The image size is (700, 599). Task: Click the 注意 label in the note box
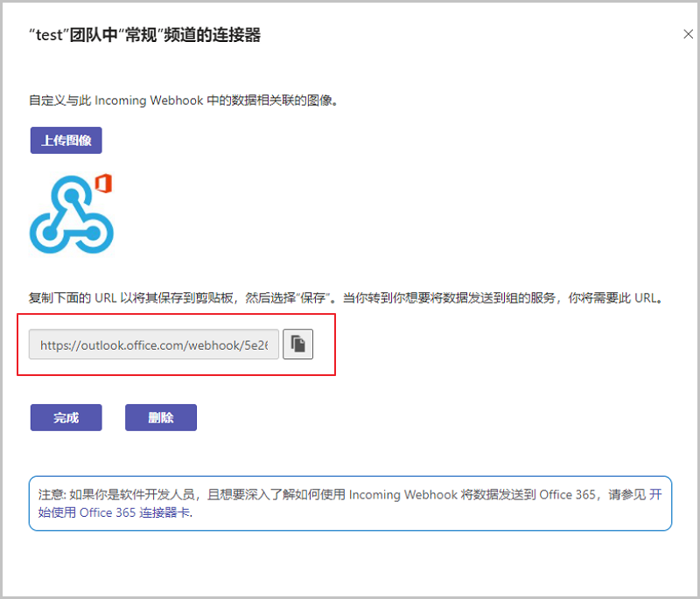coord(51,494)
